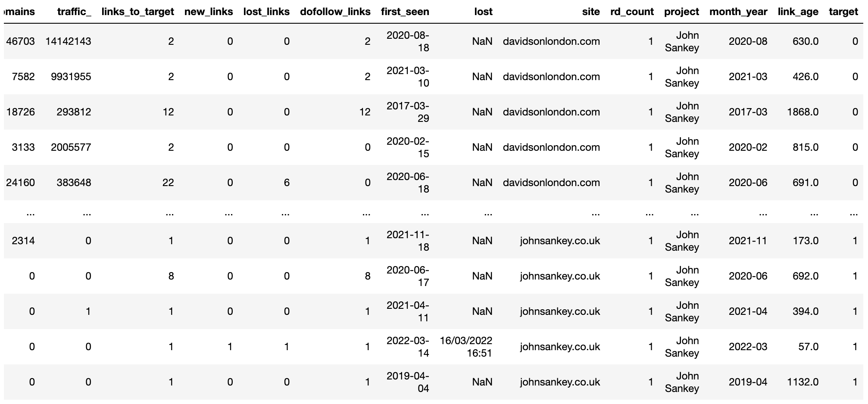Click the first_seen column header
This screenshot has width=868, height=404.
tap(405, 12)
